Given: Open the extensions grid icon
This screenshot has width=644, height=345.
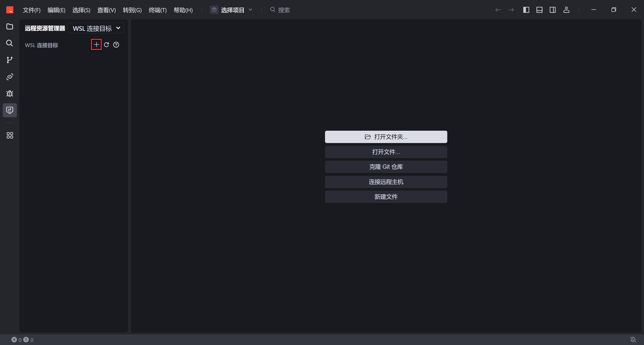Looking at the screenshot, I should [10, 135].
